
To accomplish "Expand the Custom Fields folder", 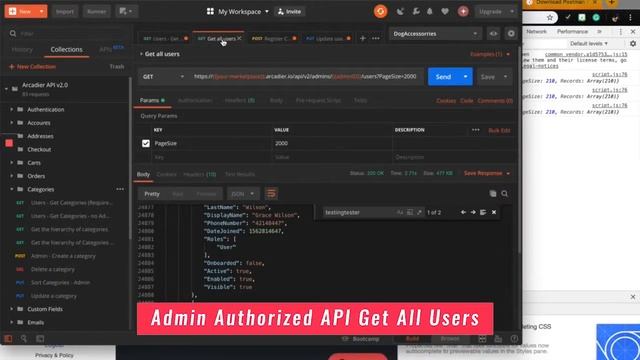I will pyautogui.click(x=11, y=309).
